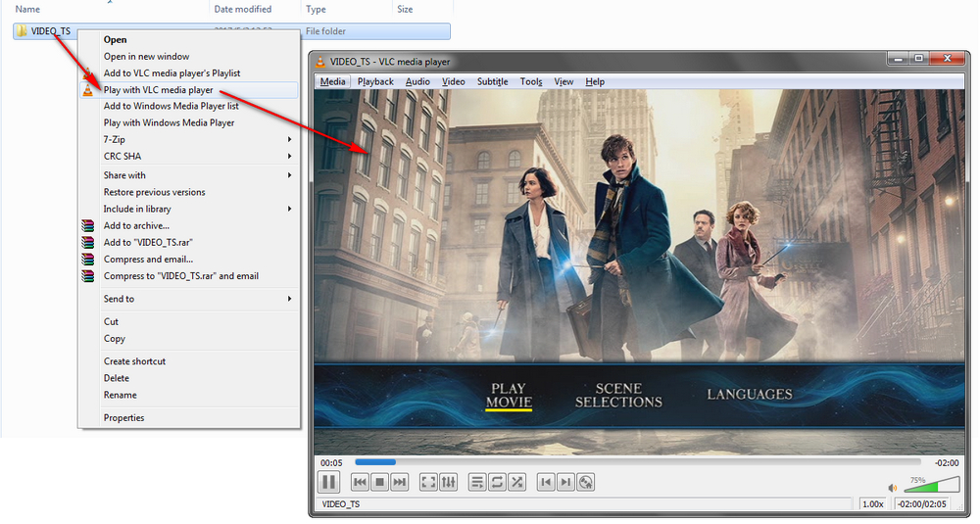Select SCENE SELECTIONS in DVD menu
The image size is (980, 524).
[618, 396]
